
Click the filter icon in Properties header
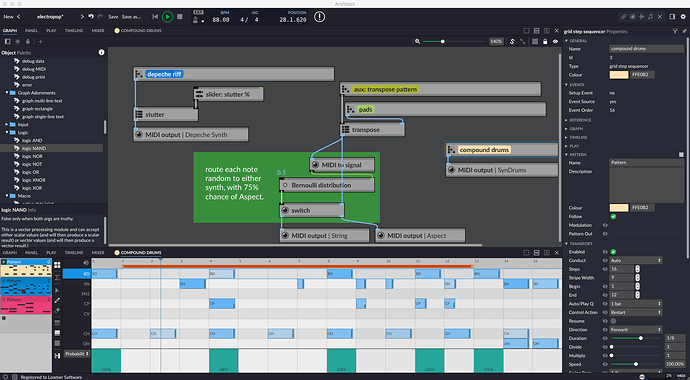tap(675, 31)
